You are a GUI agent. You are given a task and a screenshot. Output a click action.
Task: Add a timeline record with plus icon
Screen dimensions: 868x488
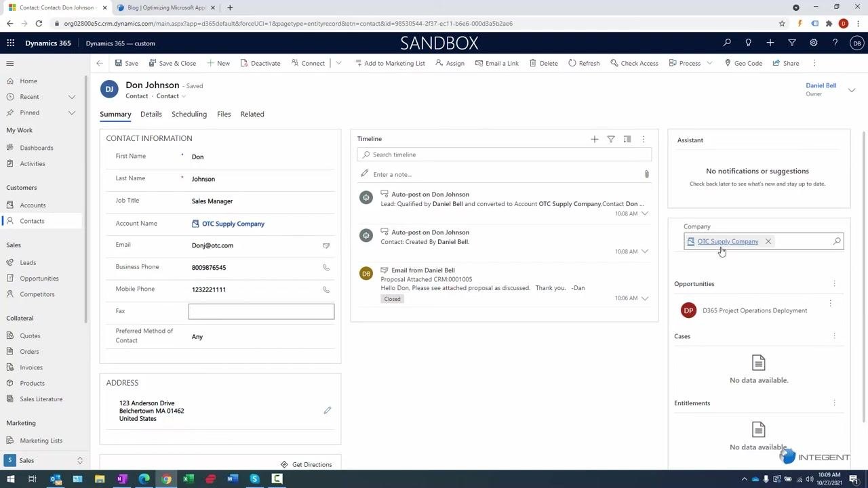tap(595, 139)
